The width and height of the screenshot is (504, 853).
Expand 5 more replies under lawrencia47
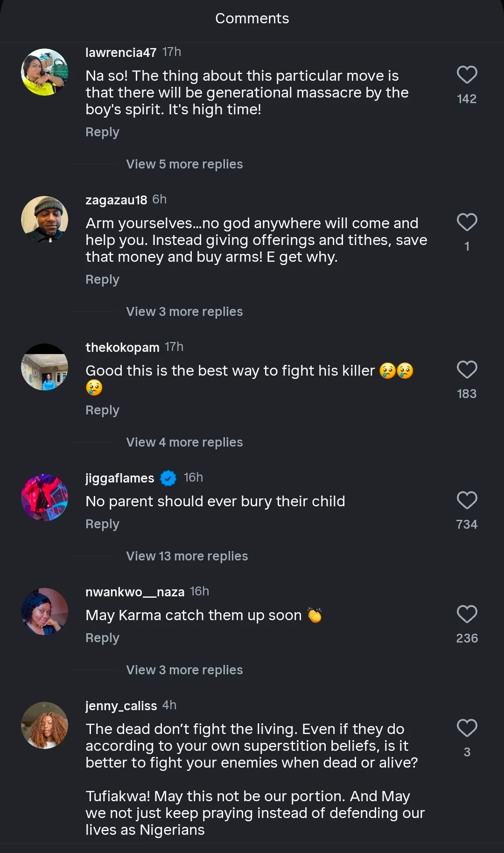[184, 164]
